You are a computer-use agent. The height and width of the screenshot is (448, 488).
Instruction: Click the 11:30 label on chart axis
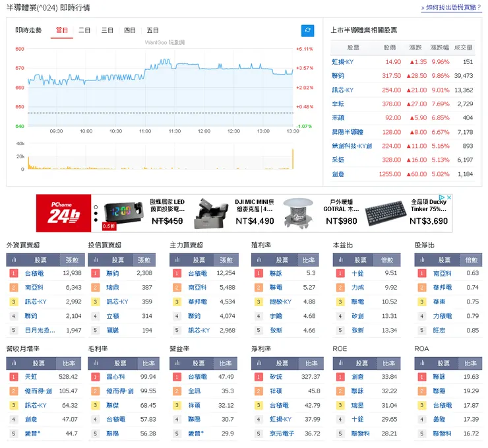click(x=175, y=131)
